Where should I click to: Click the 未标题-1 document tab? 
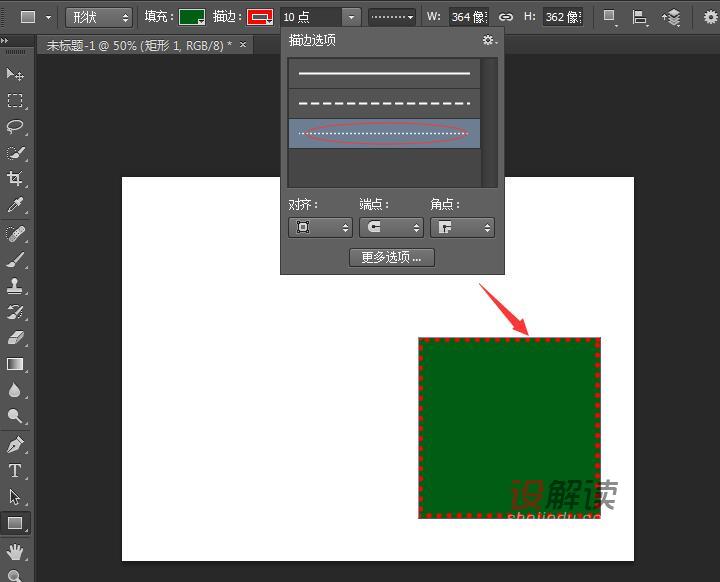[138, 45]
